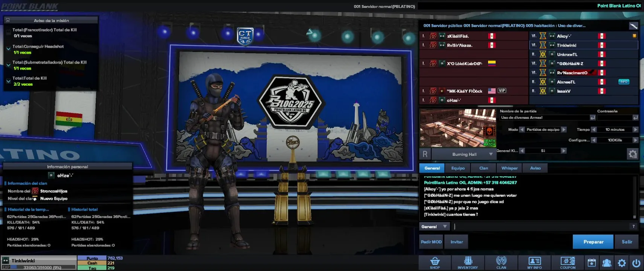Select player Rv'NascimentO in team list

584,73
